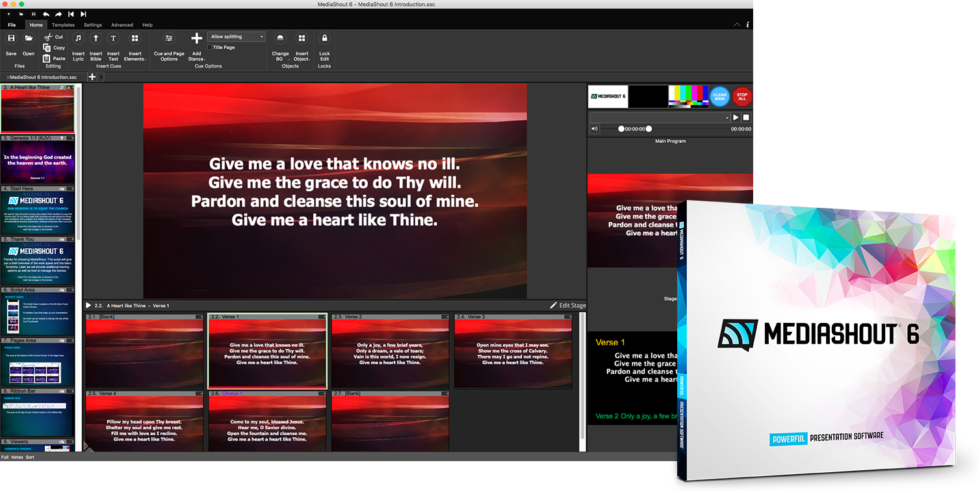The width and height of the screenshot is (980, 493).
Task: Jump to the previous cue with skip-back icon
Action: [x=71, y=14]
